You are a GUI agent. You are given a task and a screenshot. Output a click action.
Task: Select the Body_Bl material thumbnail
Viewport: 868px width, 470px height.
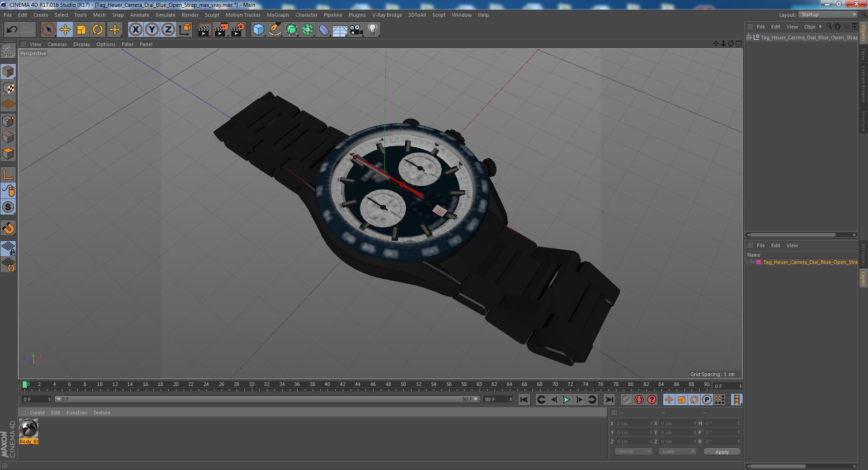[x=28, y=429]
